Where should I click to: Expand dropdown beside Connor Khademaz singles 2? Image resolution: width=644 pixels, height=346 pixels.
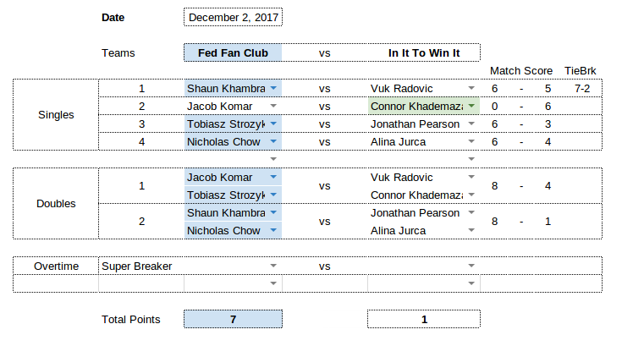click(471, 106)
